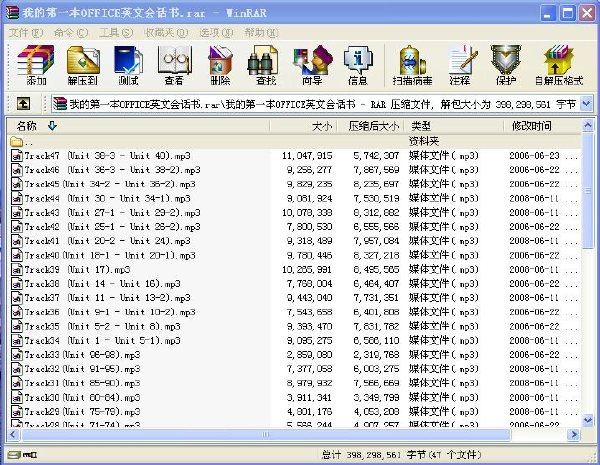Screen dimensions: 600x465
Task: Click the horizontal scrollbar thumb
Action: click(x=265, y=434)
